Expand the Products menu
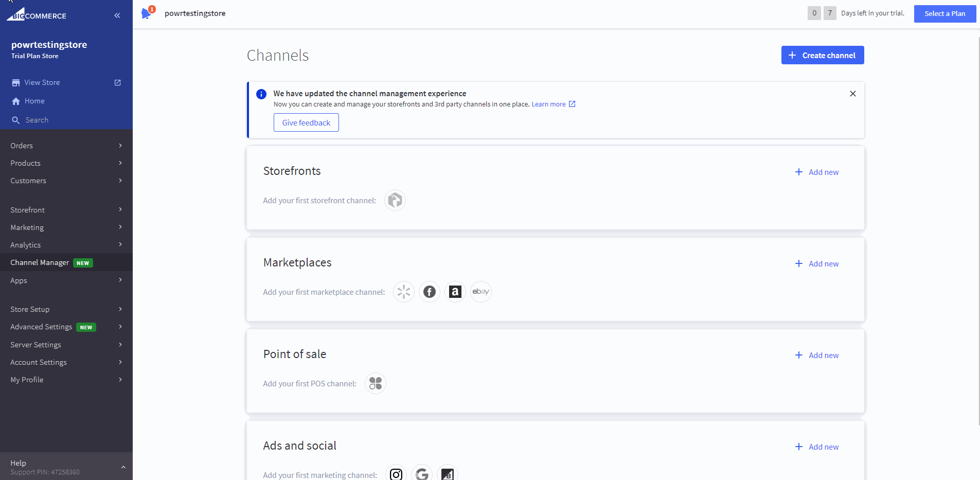 click(66, 163)
